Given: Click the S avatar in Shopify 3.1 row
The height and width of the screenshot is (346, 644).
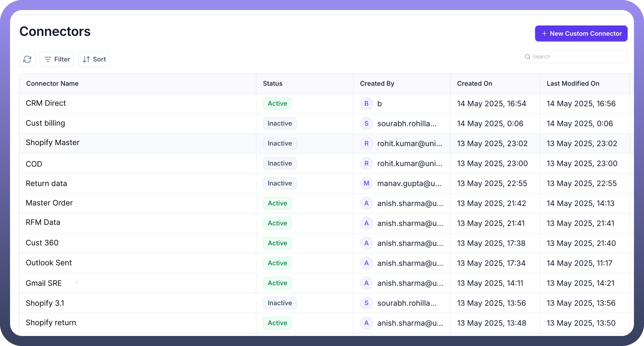Looking at the screenshot, I should coord(366,303).
